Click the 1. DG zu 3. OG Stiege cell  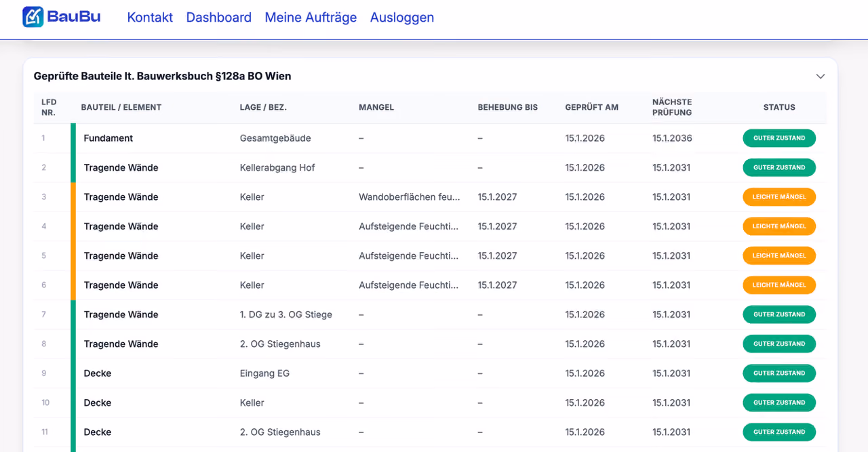pyautogui.click(x=286, y=314)
